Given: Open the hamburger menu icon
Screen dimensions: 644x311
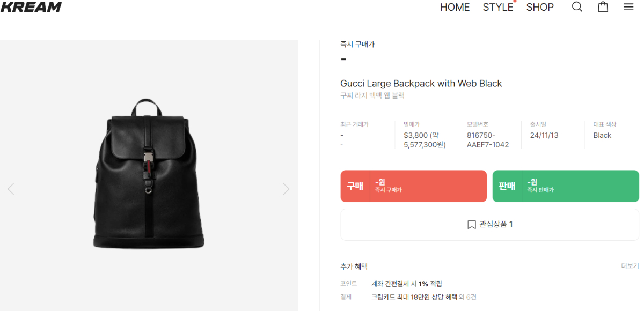Looking at the screenshot, I should (x=628, y=7).
